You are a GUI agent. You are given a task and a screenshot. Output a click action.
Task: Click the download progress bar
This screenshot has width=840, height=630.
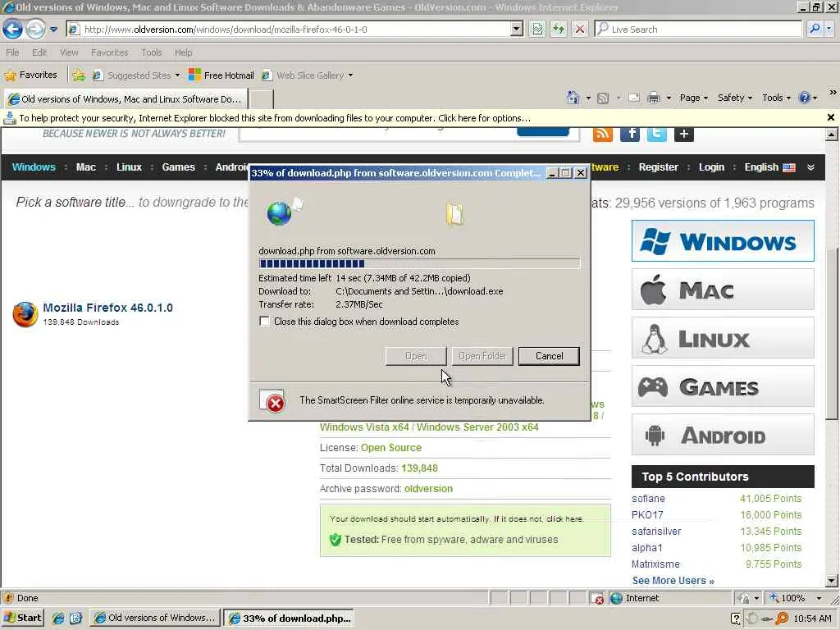point(419,263)
